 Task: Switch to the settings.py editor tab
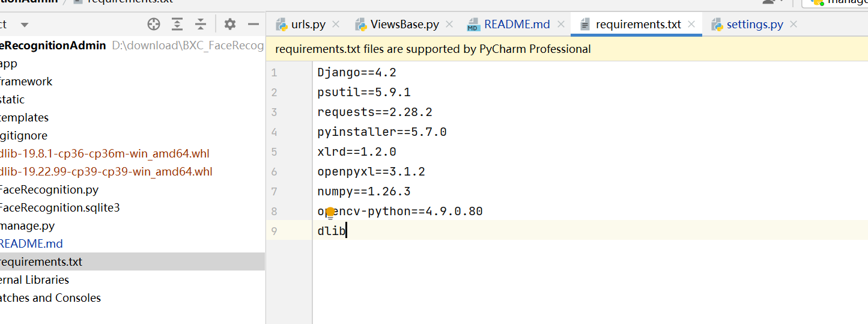coord(754,25)
